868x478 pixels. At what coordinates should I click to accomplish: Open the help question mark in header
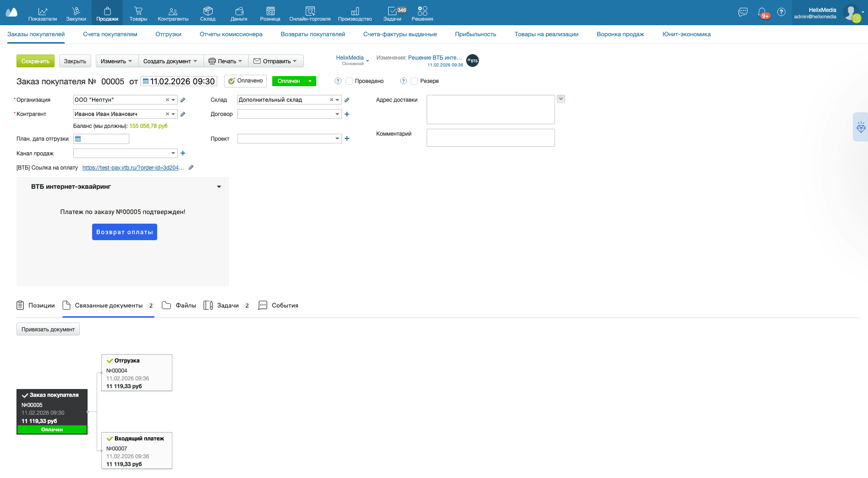pos(781,12)
